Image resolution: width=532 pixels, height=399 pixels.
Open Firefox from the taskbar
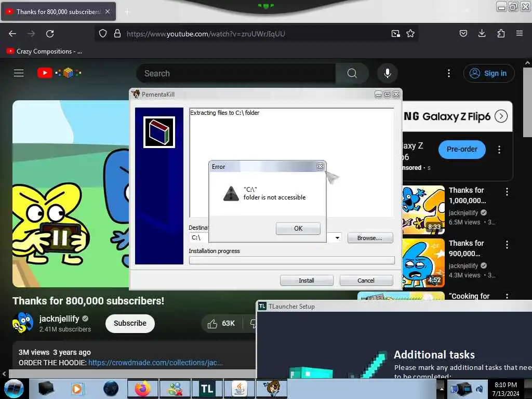(142, 389)
